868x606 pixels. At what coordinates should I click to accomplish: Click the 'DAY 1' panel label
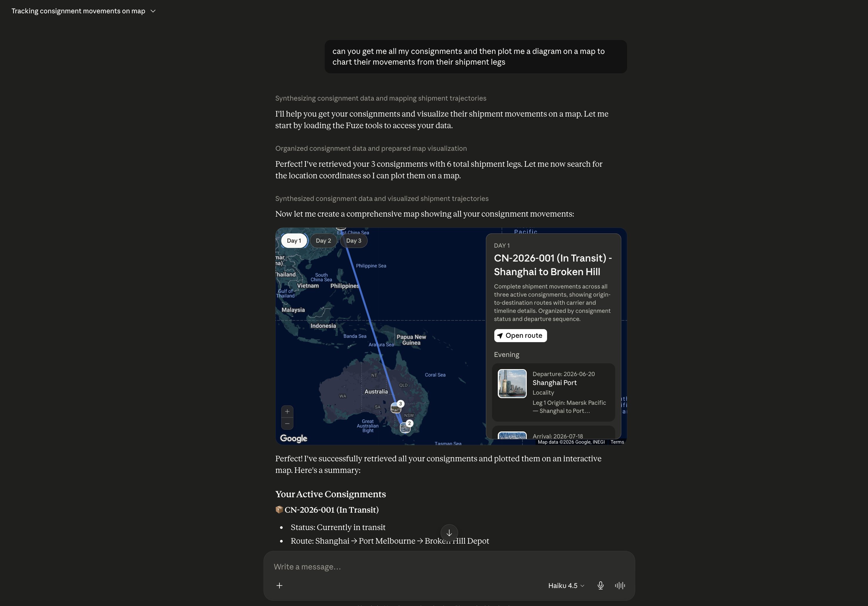pos(502,245)
